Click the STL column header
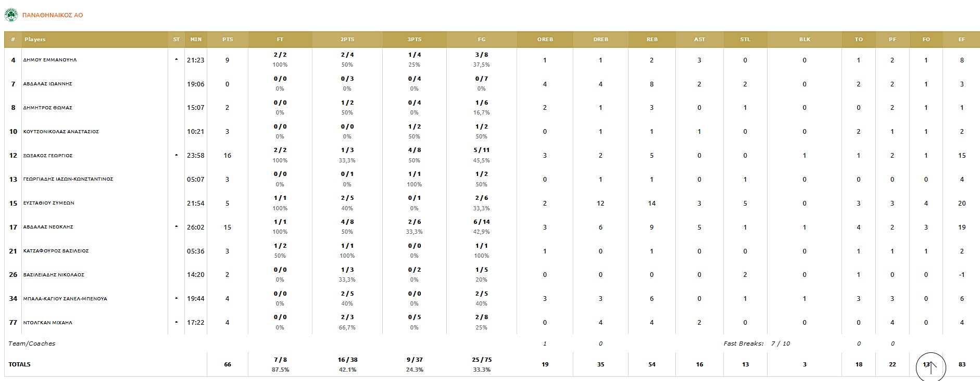This screenshot has height=381, width=980. pyautogui.click(x=745, y=40)
